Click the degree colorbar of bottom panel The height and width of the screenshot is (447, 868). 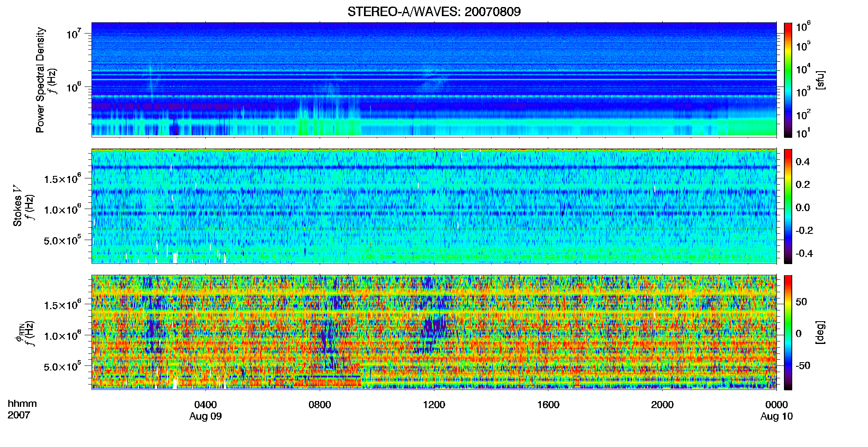click(788, 332)
